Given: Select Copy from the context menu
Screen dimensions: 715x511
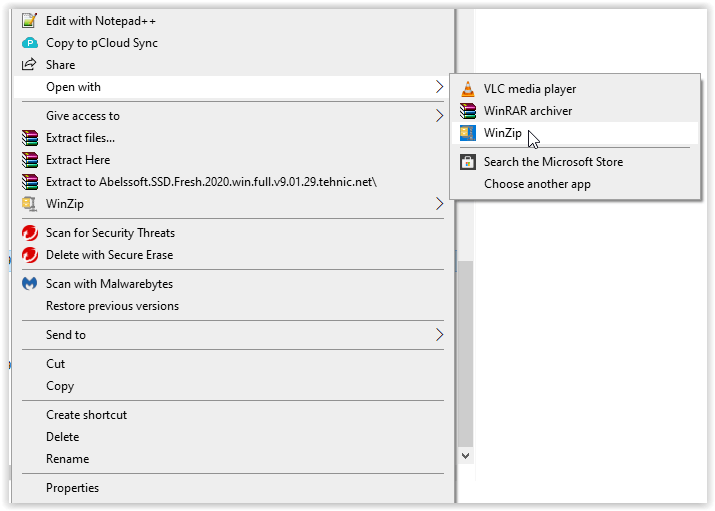Looking at the screenshot, I should [230, 386].
